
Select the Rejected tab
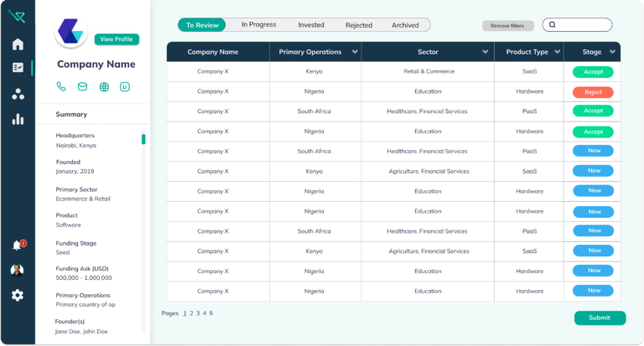[359, 25]
